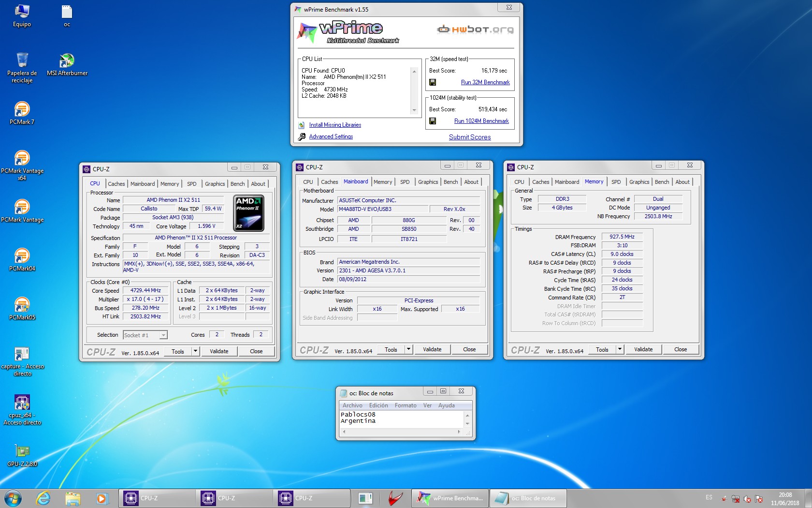This screenshot has width=812, height=508.
Task: Select Memory tab in middle CPU-Z window
Action: (383, 182)
